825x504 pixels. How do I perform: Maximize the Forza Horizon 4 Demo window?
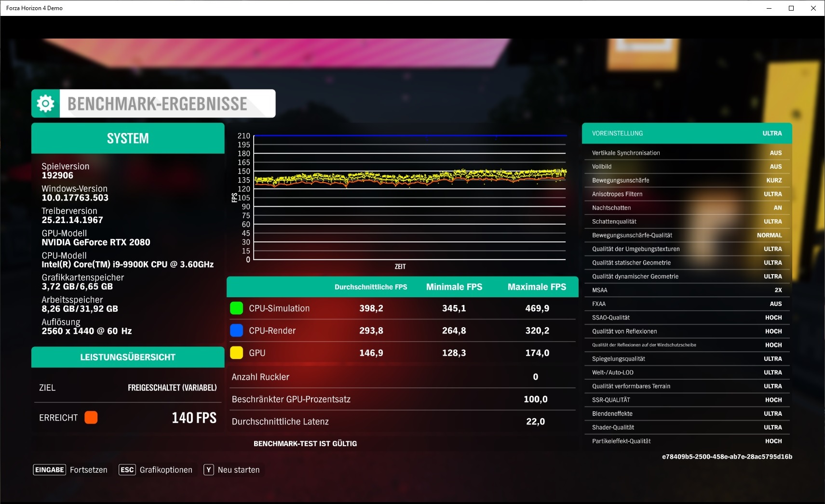pos(791,8)
